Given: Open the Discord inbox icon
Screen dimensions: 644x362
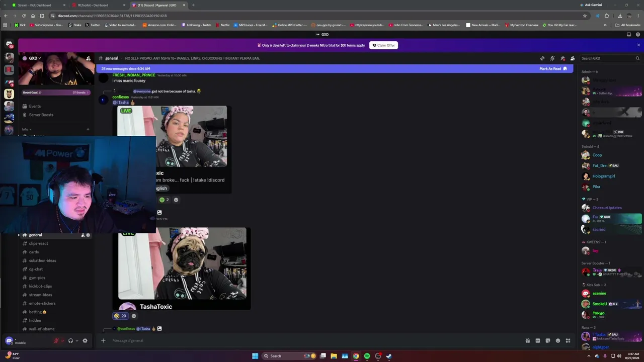Looking at the screenshot, I should (x=628, y=35).
